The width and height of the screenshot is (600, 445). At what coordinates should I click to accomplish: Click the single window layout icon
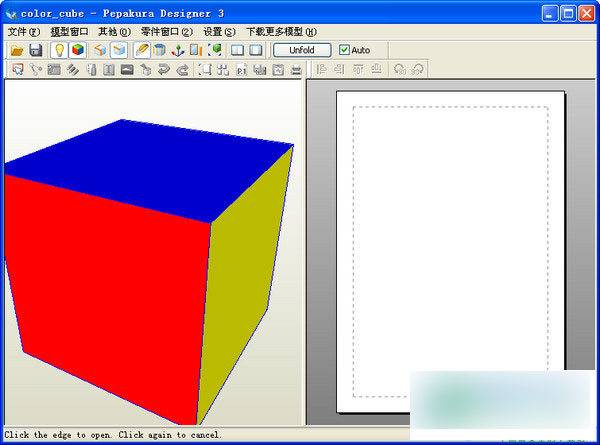point(256,50)
